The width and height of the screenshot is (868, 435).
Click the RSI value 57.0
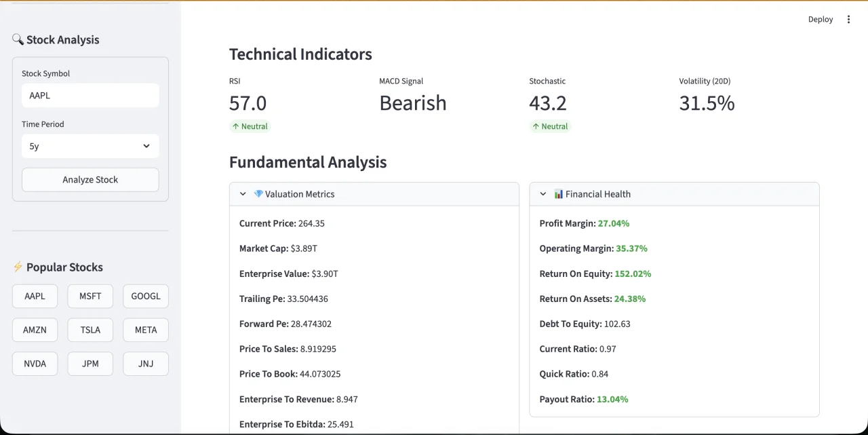coord(248,103)
